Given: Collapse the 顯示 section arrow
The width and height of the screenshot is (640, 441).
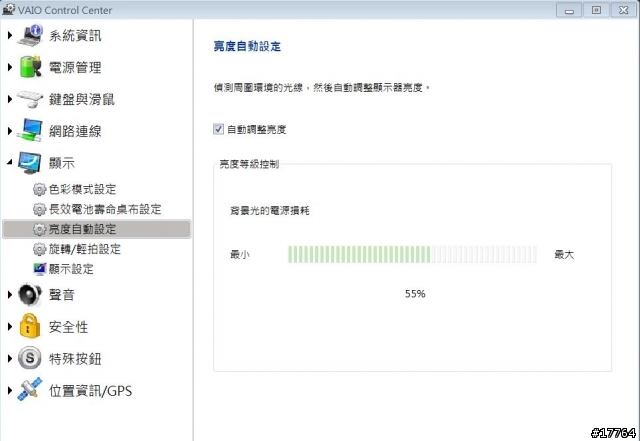Looking at the screenshot, I should pos(10,163).
